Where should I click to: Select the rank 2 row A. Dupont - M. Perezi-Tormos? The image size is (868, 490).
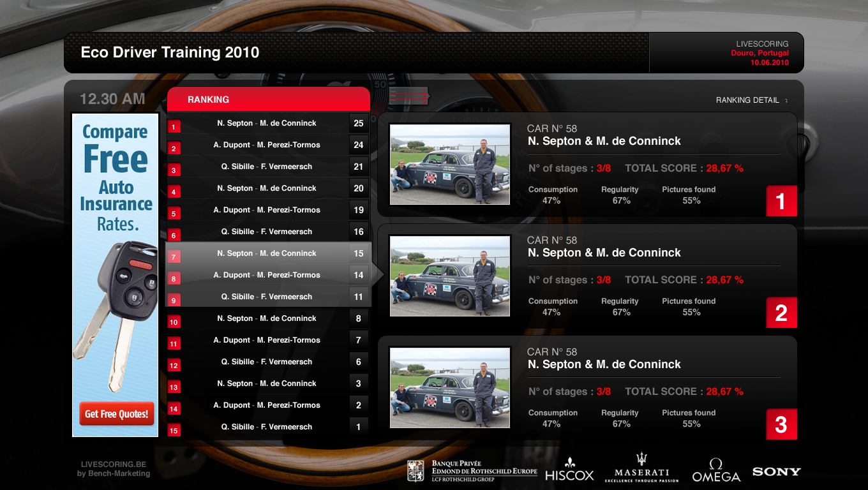coord(267,145)
